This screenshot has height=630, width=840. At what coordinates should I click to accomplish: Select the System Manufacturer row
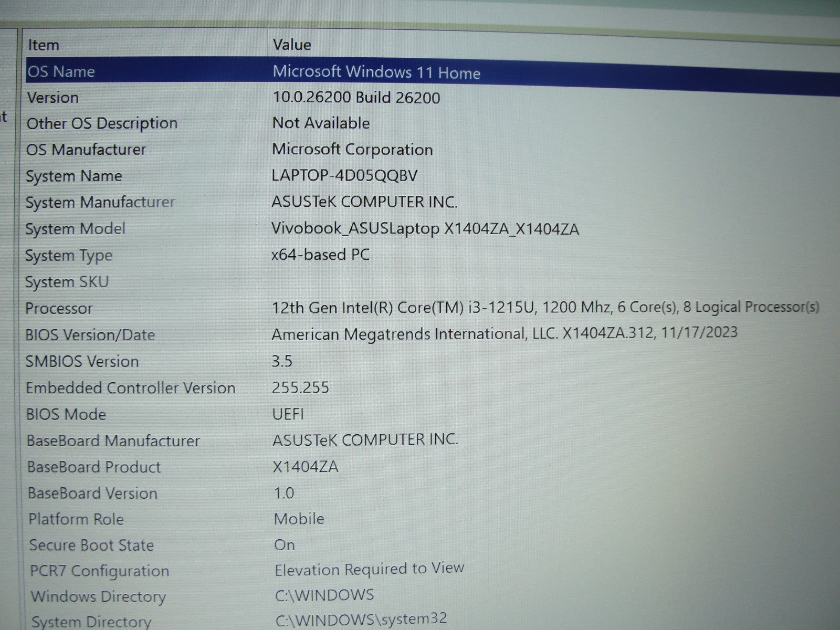point(100,202)
